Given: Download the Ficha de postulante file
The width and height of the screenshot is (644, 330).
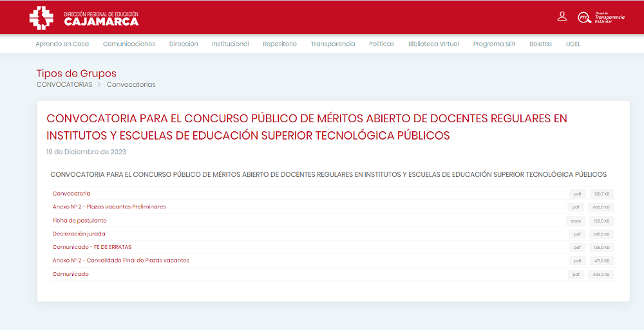Looking at the screenshot, I should pyautogui.click(x=80, y=221).
